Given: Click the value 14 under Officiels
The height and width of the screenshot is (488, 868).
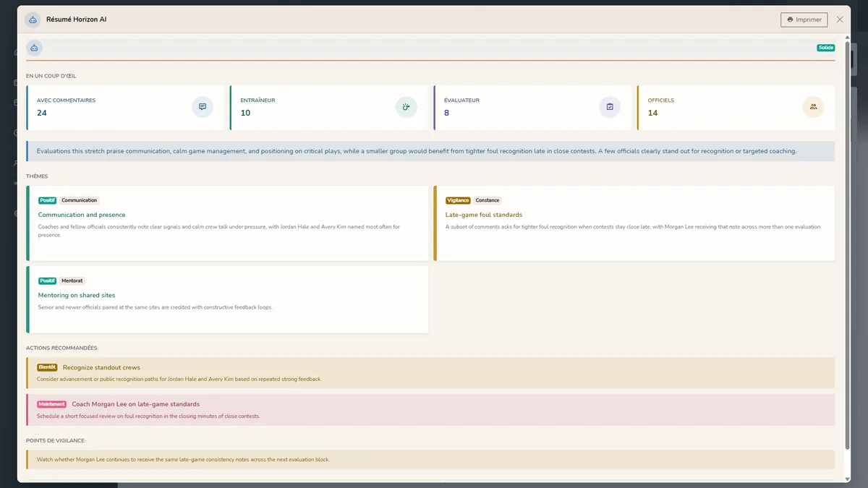Looking at the screenshot, I should (652, 113).
